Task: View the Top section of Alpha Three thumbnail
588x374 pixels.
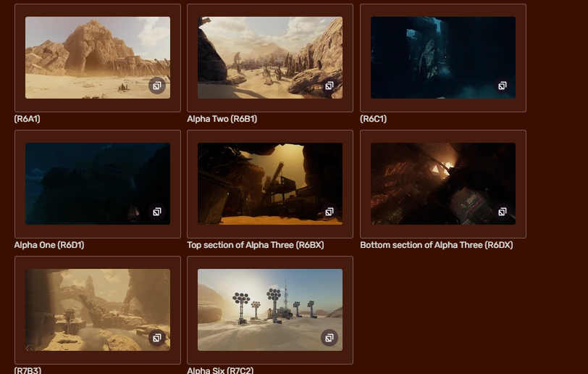Action: point(270,183)
